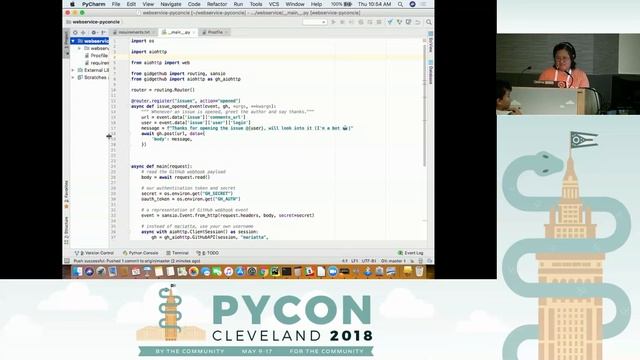Image resolution: width=640 pixels, height=360 pixels.
Task: Open the VCS menu
Action: pos(273,4)
